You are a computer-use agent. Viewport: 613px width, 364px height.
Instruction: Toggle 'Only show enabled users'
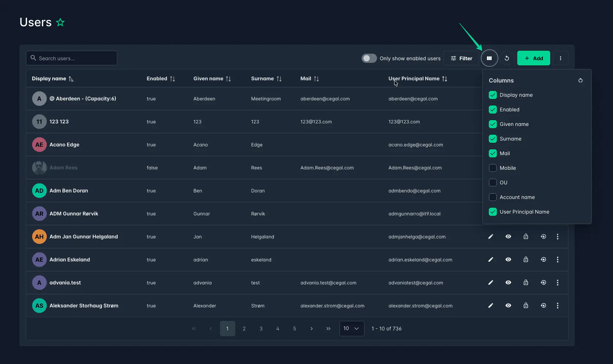369,58
